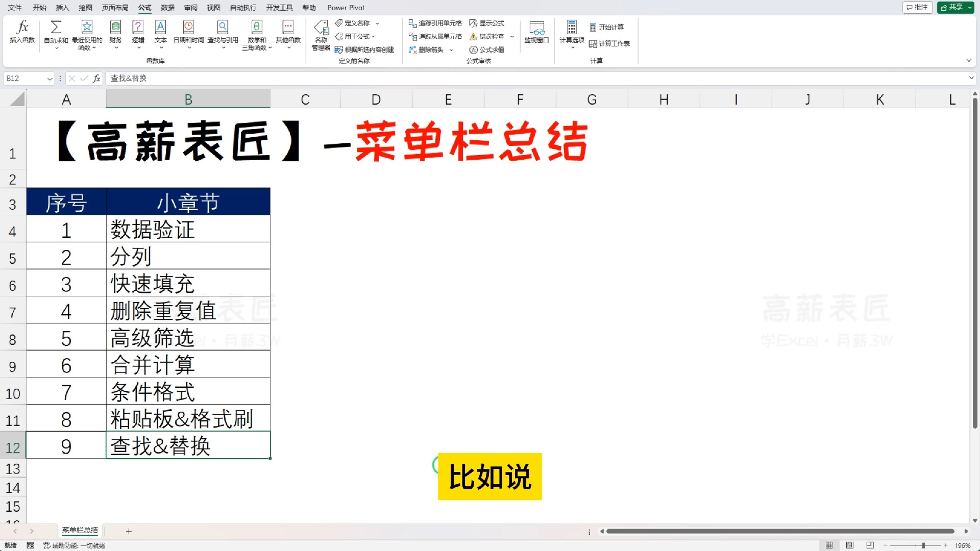The height and width of the screenshot is (551, 980).
Task: Switch to the Page Layout (页面布局) tab
Action: 115,8
